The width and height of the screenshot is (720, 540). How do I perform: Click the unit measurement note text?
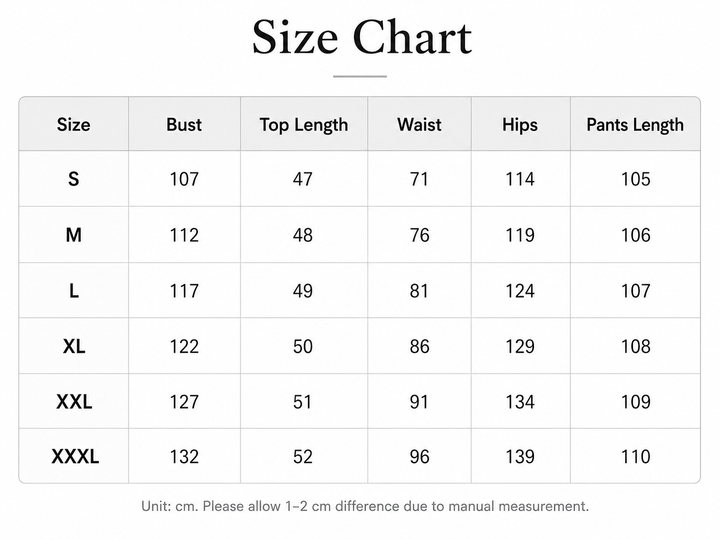pyautogui.click(x=365, y=506)
